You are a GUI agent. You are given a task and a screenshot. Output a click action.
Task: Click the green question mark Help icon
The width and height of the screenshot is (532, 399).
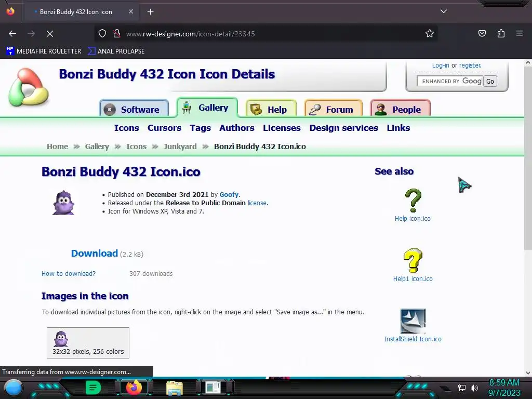tap(413, 201)
